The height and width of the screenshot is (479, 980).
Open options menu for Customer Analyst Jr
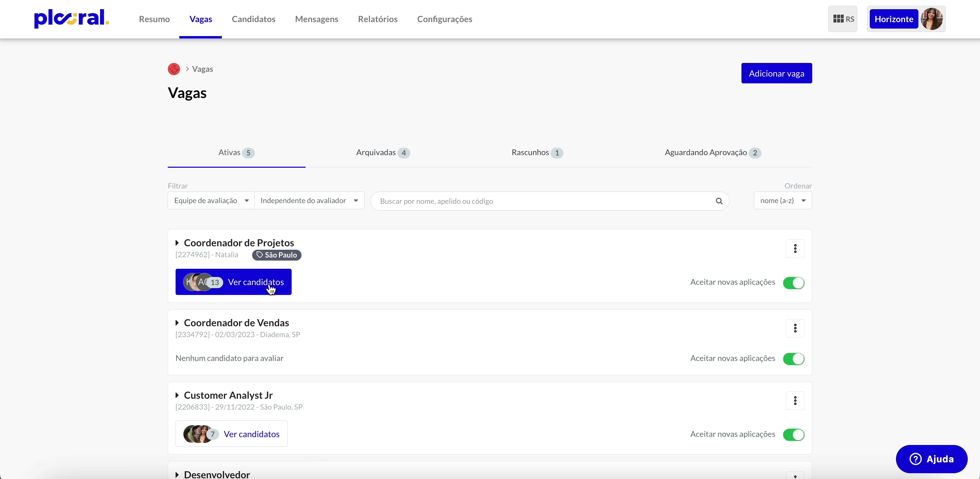(x=795, y=400)
